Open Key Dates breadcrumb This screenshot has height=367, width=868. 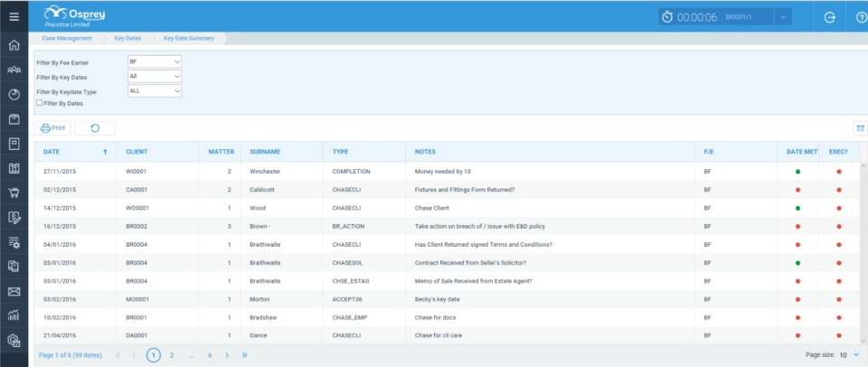pyautogui.click(x=127, y=39)
